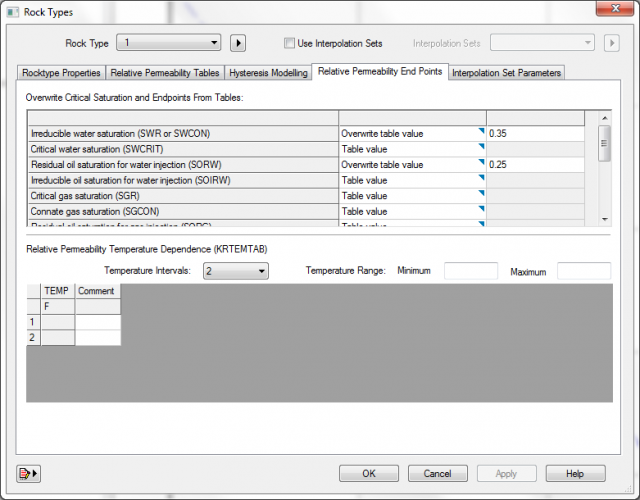The image size is (640, 500).
Task: Open the Rock Type dropdown
Action: tap(169, 43)
